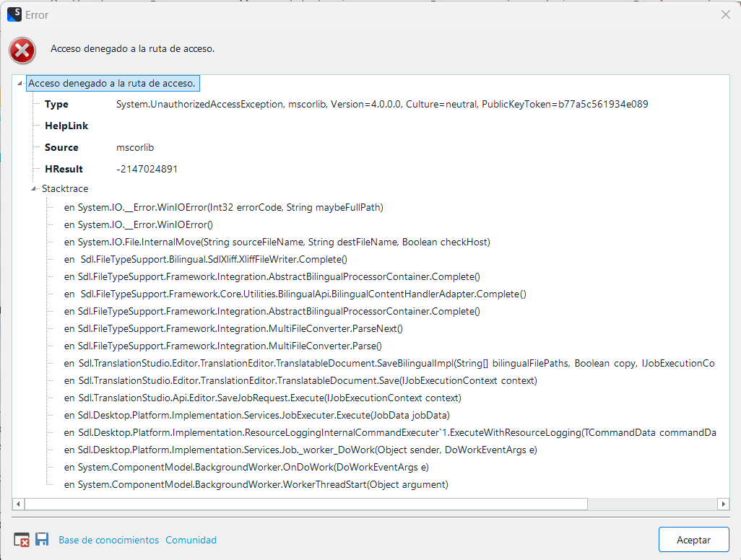This screenshot has width=741, height=560.
Task: Click the blue floppy disk save icon
Action: pyautogui.click(x=42, y=539)
